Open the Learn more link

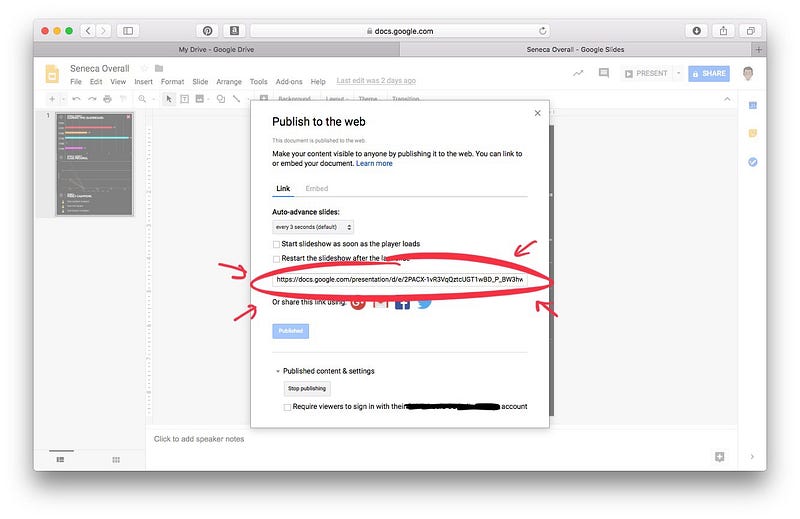[374, 163]
